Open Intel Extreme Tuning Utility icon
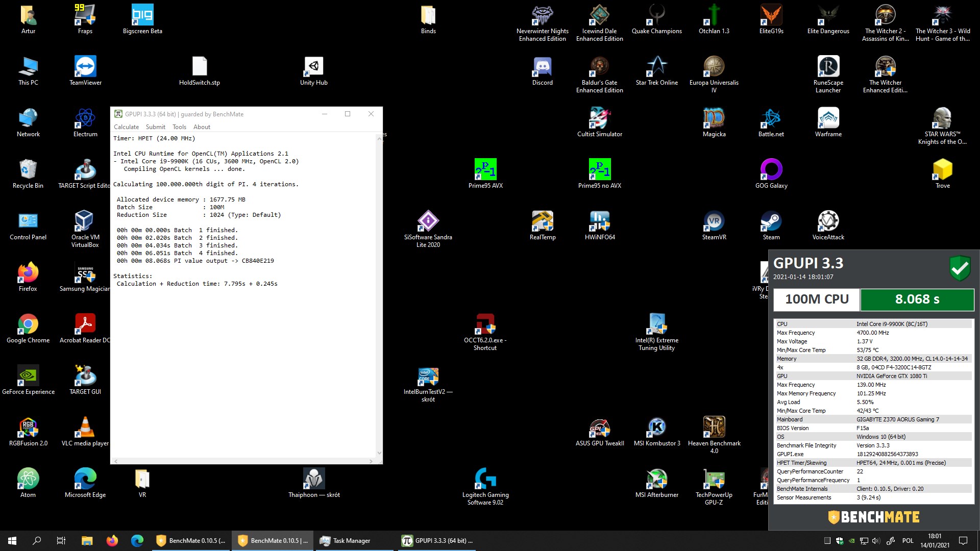 coord(657,332)
